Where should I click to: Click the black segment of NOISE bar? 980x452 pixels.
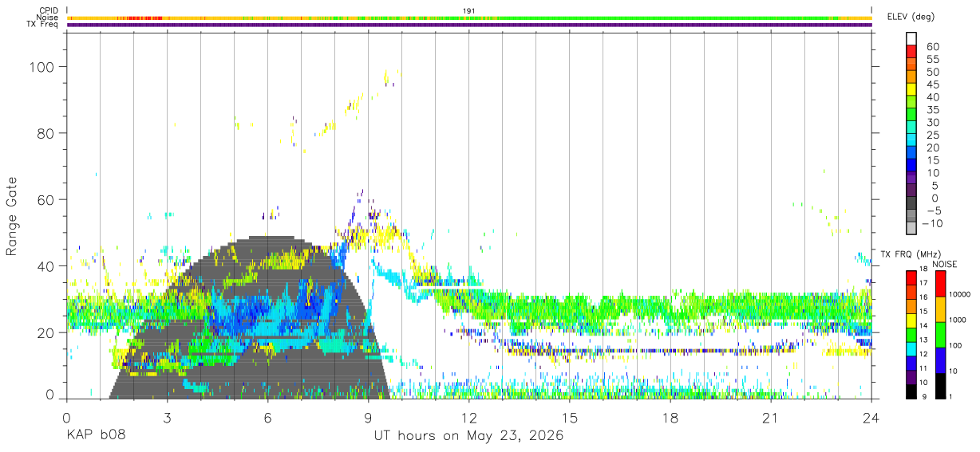click(x=940, y=385)
